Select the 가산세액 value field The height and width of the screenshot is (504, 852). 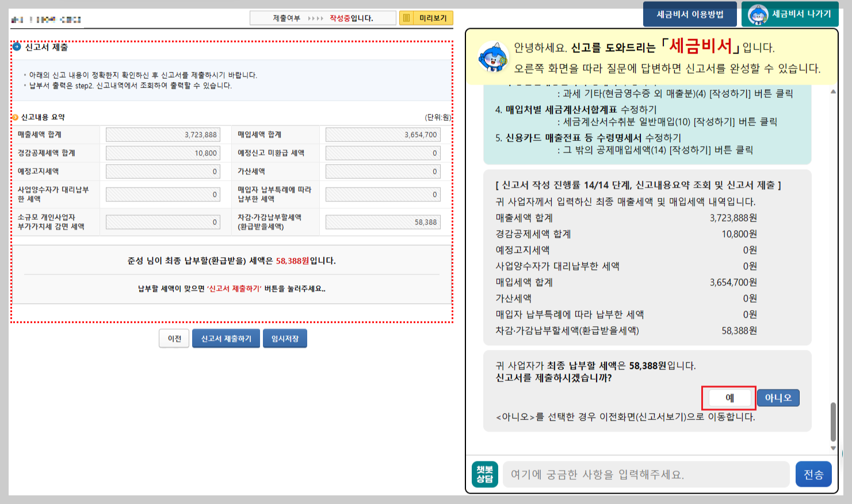(x=383, y=171)
